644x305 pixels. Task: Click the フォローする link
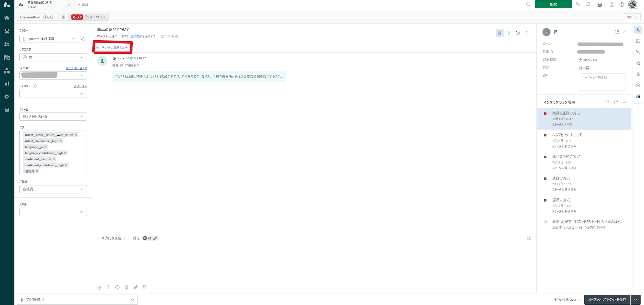(80, 86)
